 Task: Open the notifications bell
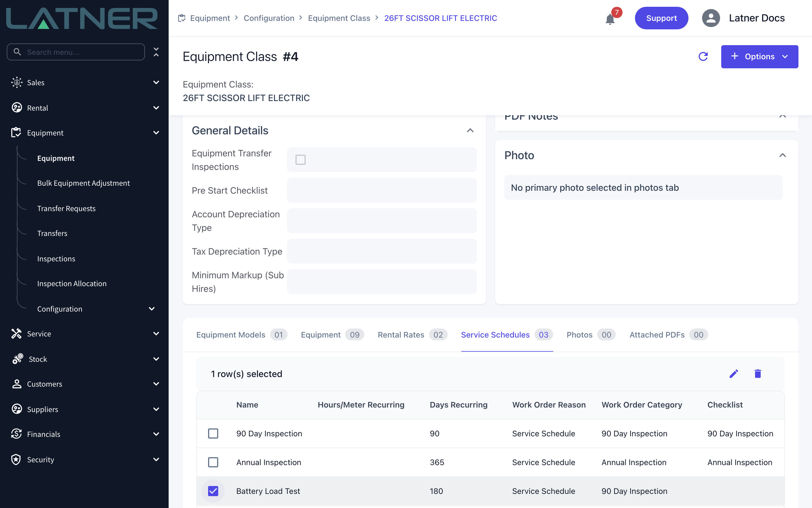(x=610, y=19)
